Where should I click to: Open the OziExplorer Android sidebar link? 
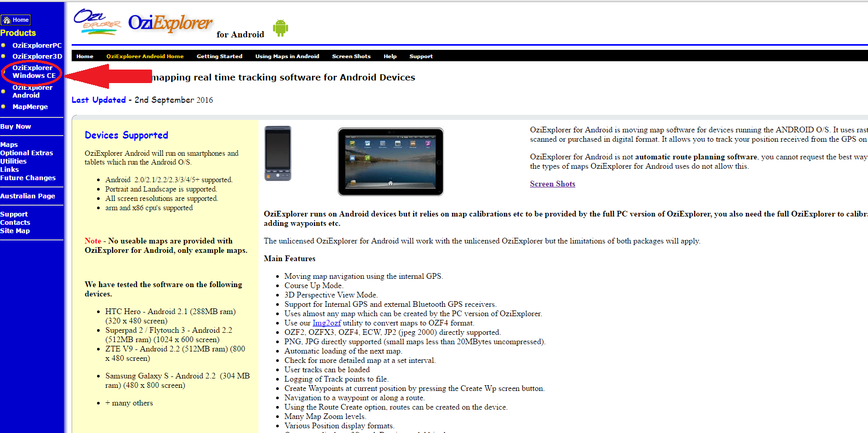pos(32,91)
